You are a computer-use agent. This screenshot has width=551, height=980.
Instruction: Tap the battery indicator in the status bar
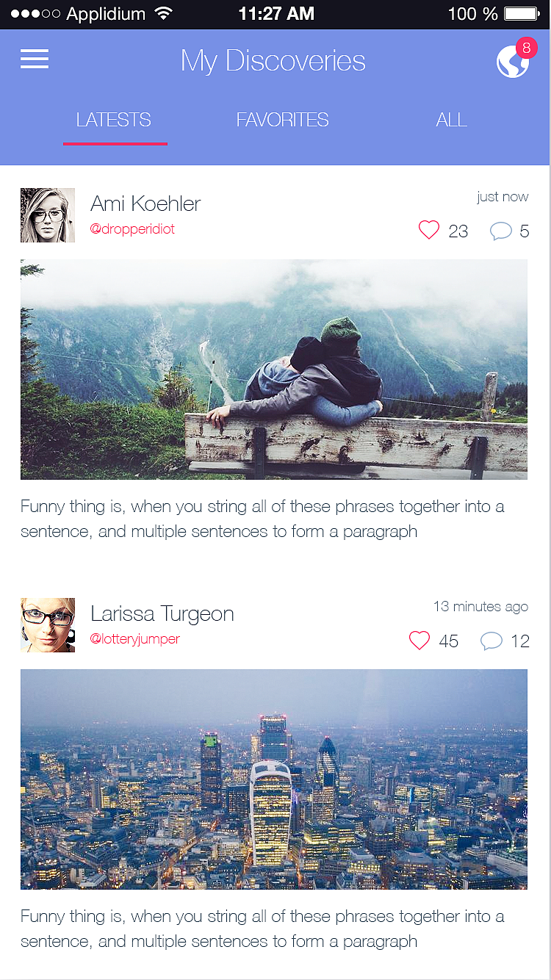[522, 14]
